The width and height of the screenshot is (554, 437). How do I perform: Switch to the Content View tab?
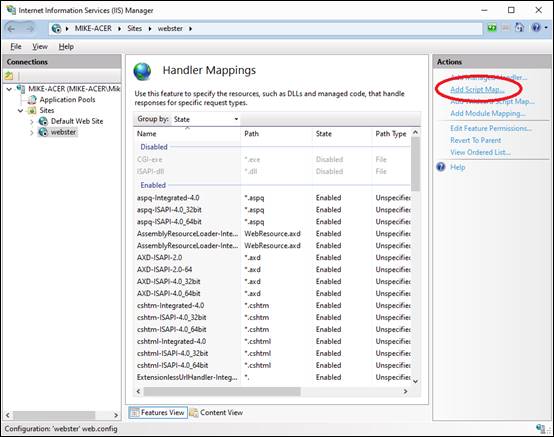[x=216, y=412]
